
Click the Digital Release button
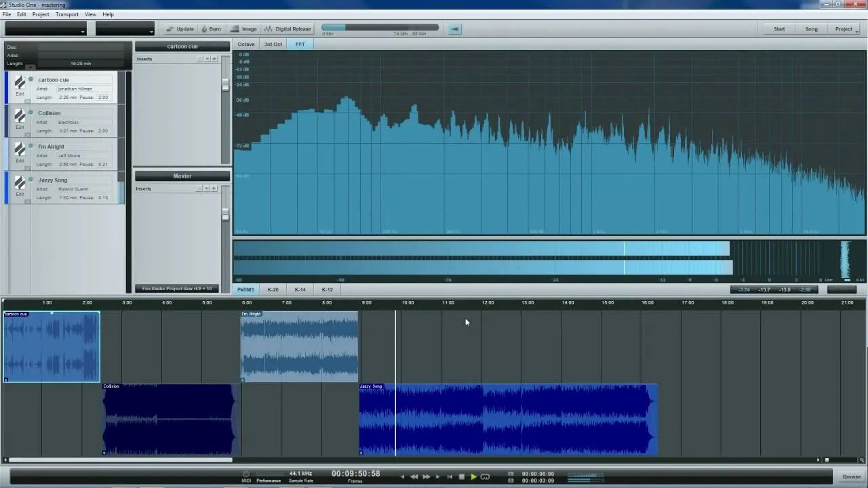pos(288,29)
